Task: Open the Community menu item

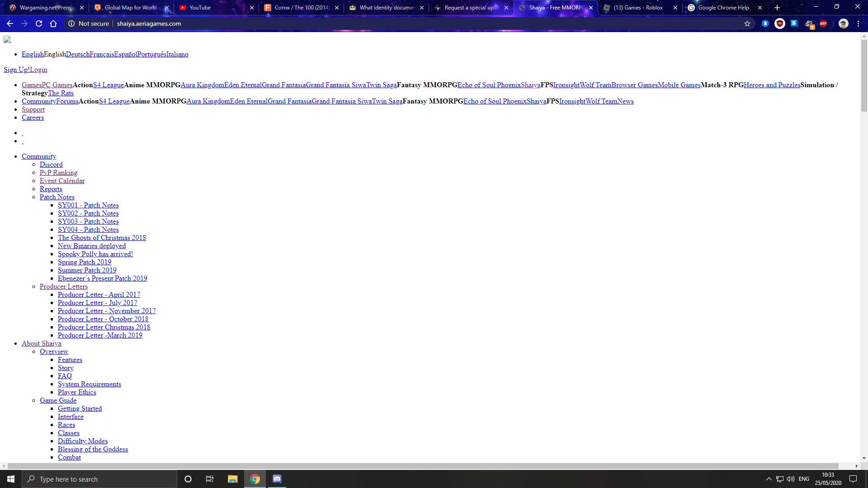Action: (x=39, y=156)
